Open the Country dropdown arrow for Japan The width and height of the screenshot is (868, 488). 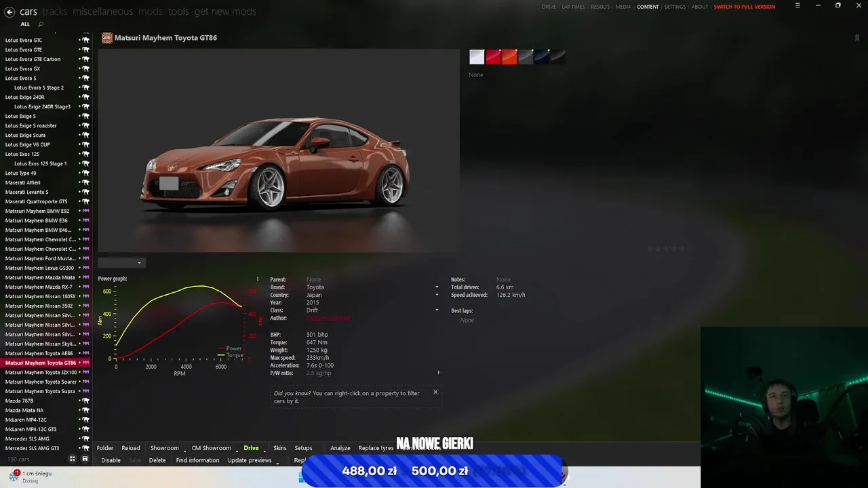[437, 295]
